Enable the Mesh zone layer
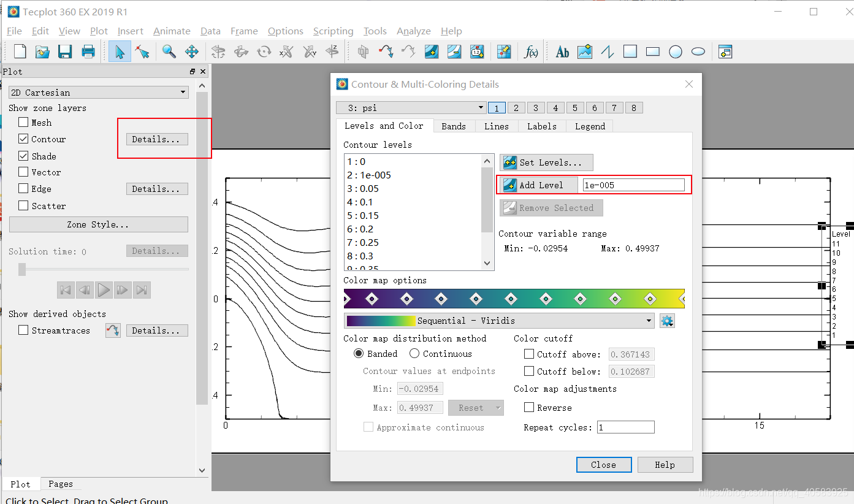The height and width of the screenshot is (504, 854). 23,123
